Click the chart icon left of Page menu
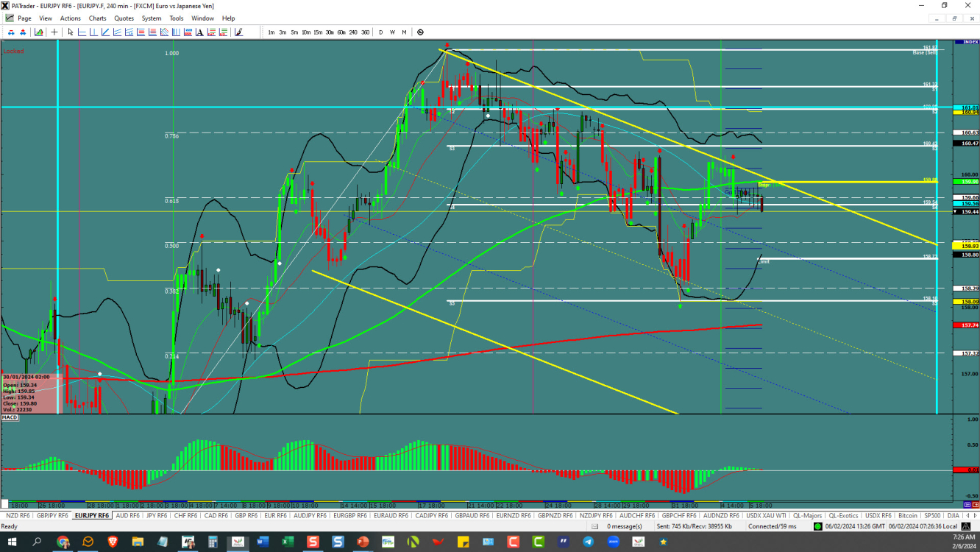The height and width of the screenshot is (552, 980). pos(9,18)
